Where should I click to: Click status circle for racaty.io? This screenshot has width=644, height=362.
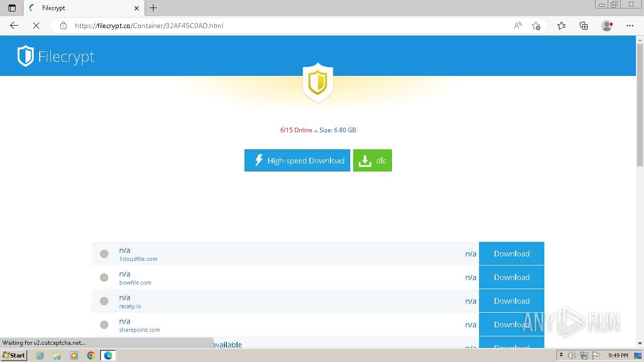pos(104,301)
